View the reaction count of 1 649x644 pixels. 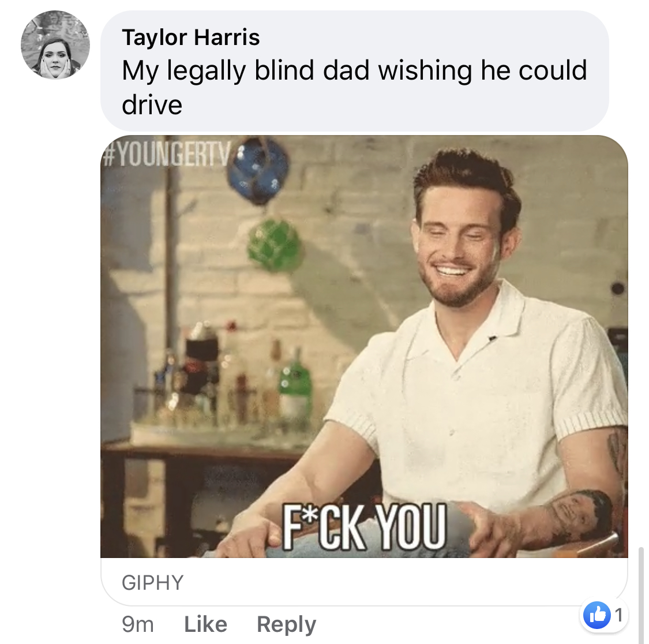click(x=618, y=615)
